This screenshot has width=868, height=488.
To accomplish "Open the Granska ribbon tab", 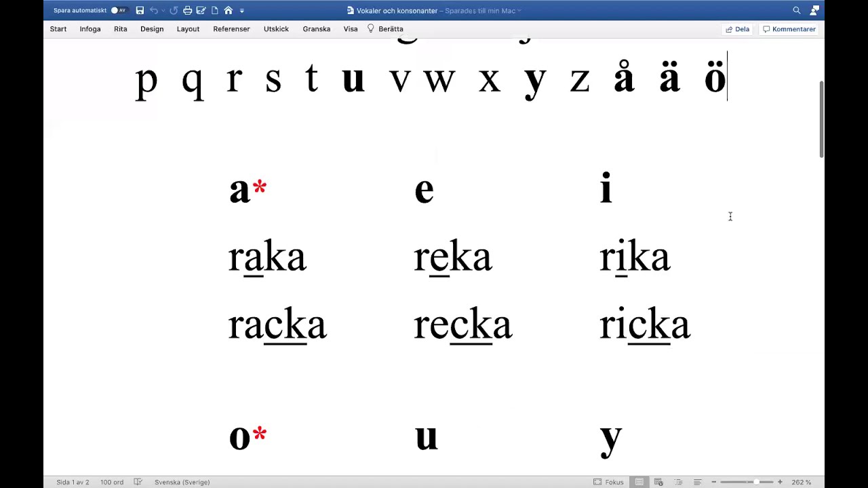I will pos(317,29).
